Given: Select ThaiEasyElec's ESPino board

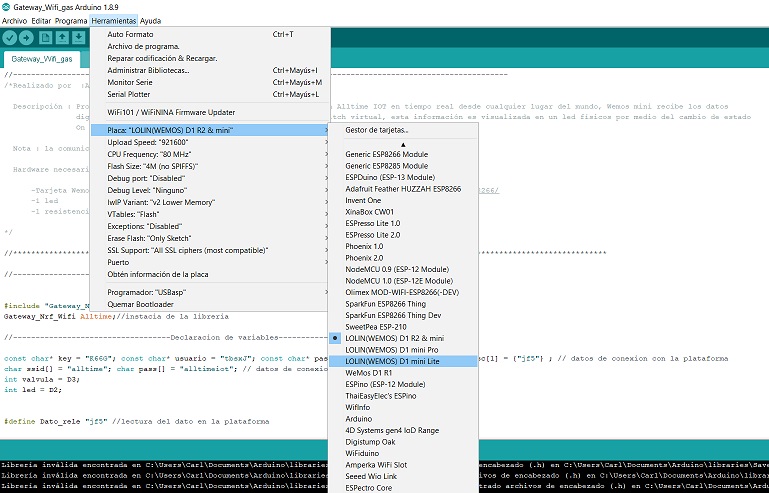Looking at the screenshot, I should (x=403, y=396).
